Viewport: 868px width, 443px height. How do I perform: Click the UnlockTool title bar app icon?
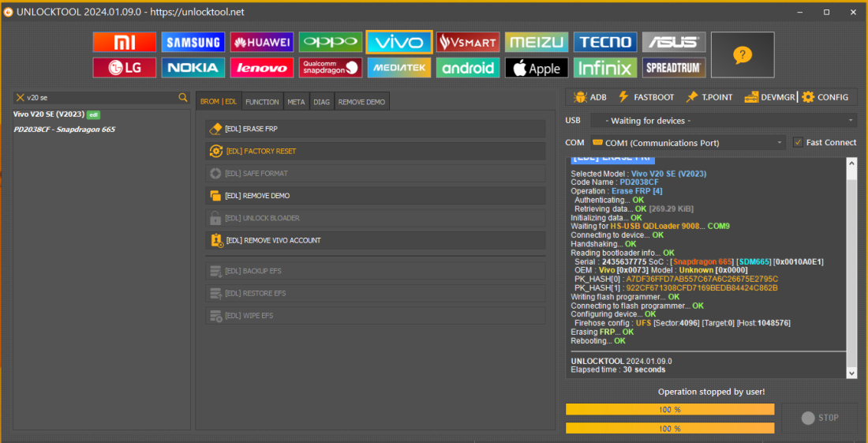pyautogui.click(x=9, y=12)
